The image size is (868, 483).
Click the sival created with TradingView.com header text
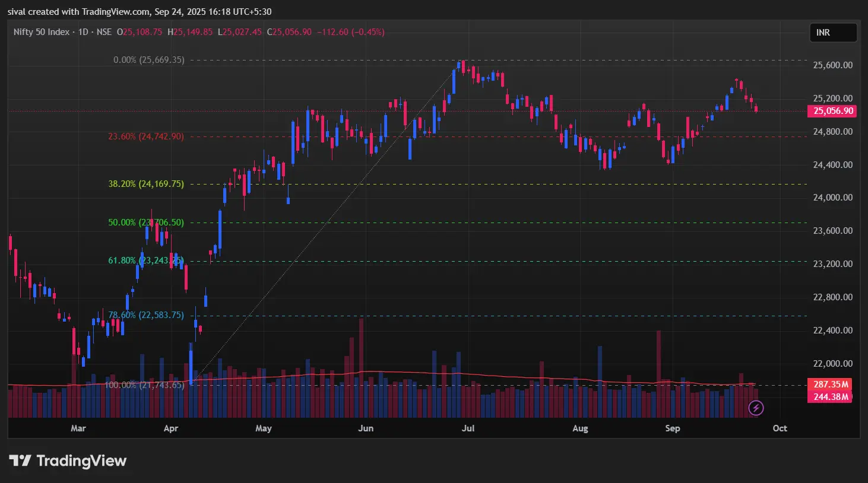[x=140, y=12]
